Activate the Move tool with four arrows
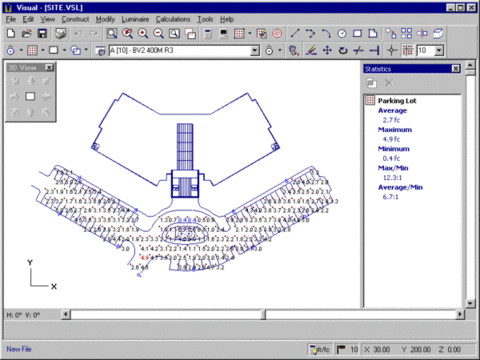This screenshot has height=360, width=480. 327,50
